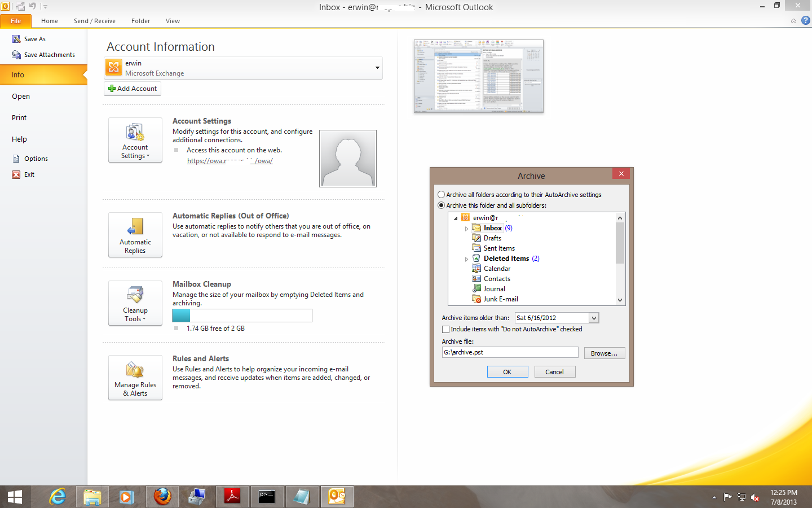Open the Command Prompt taskbar icon

coord(267,497)
